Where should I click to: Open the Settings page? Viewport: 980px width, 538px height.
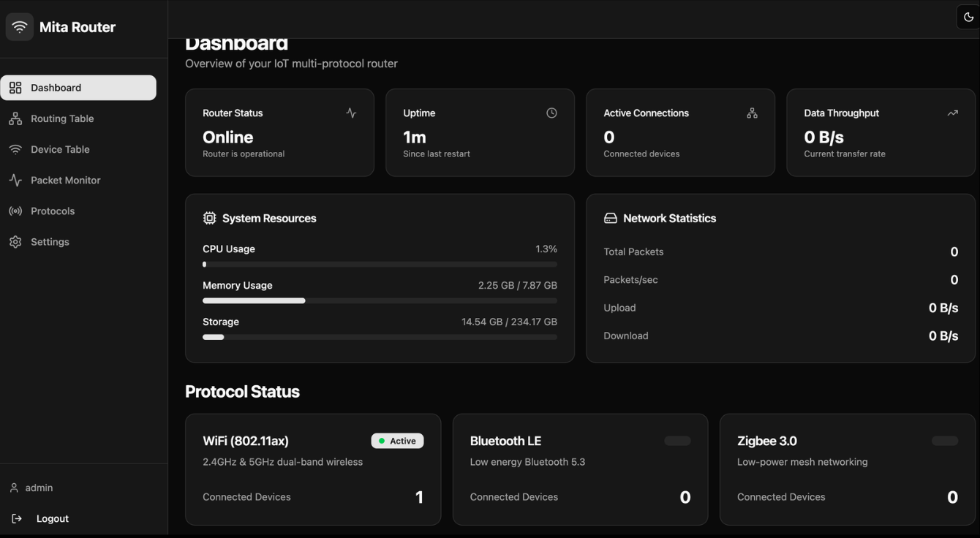50,242
